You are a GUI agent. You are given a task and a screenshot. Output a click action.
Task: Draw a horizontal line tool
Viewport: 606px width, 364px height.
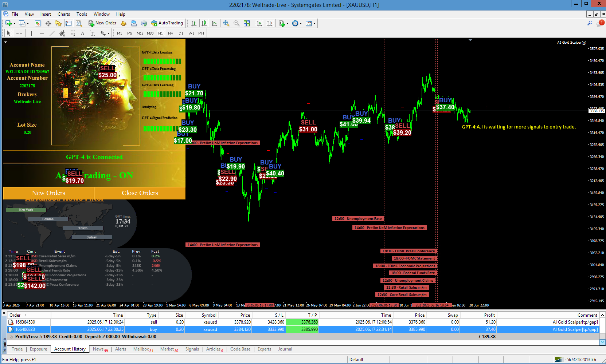[42, 33]
